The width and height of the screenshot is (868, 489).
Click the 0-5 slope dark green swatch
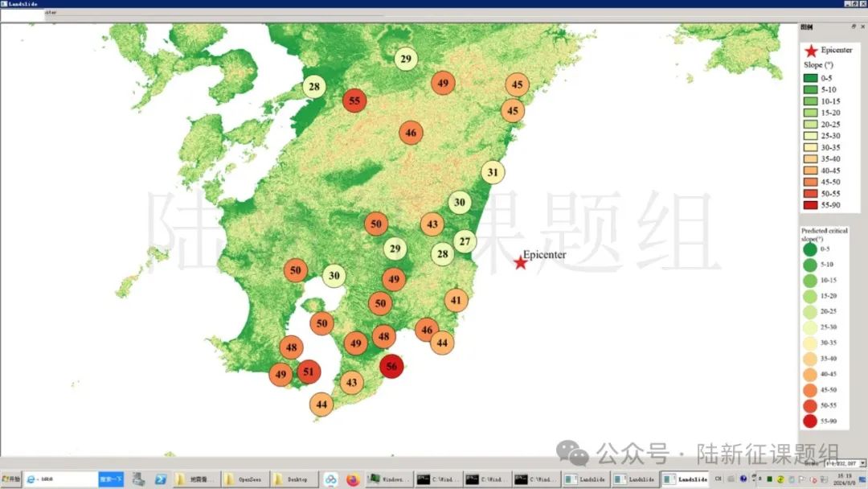coord(810,78)
